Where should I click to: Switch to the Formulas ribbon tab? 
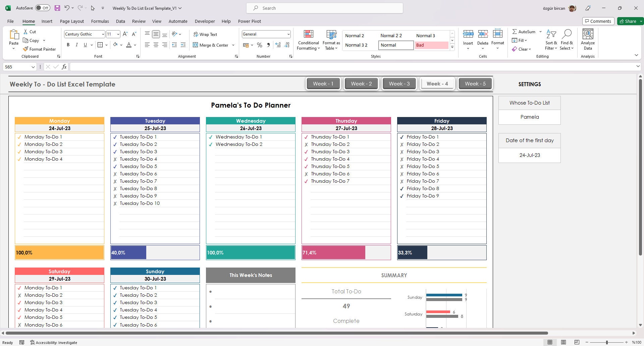100,21
